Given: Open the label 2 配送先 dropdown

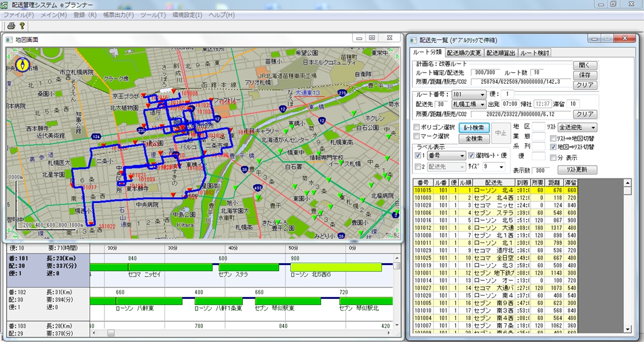Looking at the screenshot, I should [446, 167].
